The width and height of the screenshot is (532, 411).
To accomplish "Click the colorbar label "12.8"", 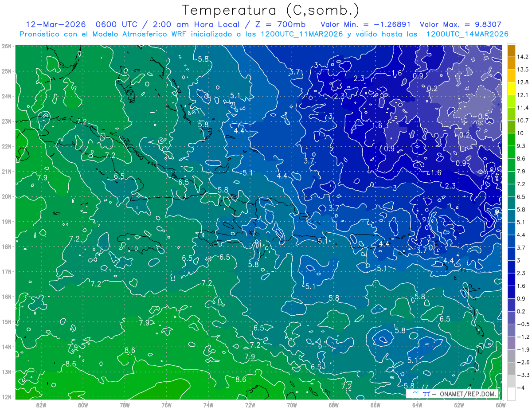I will 524,82.
